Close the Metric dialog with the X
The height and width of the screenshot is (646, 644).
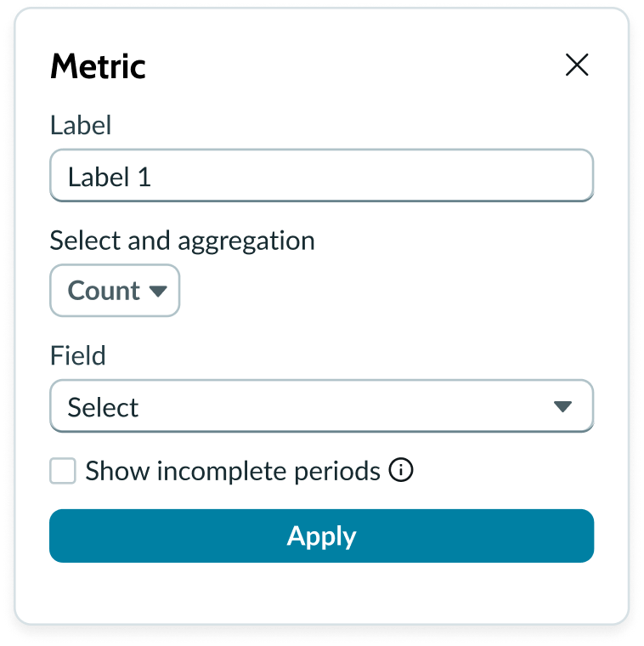[x=577, y=65]
